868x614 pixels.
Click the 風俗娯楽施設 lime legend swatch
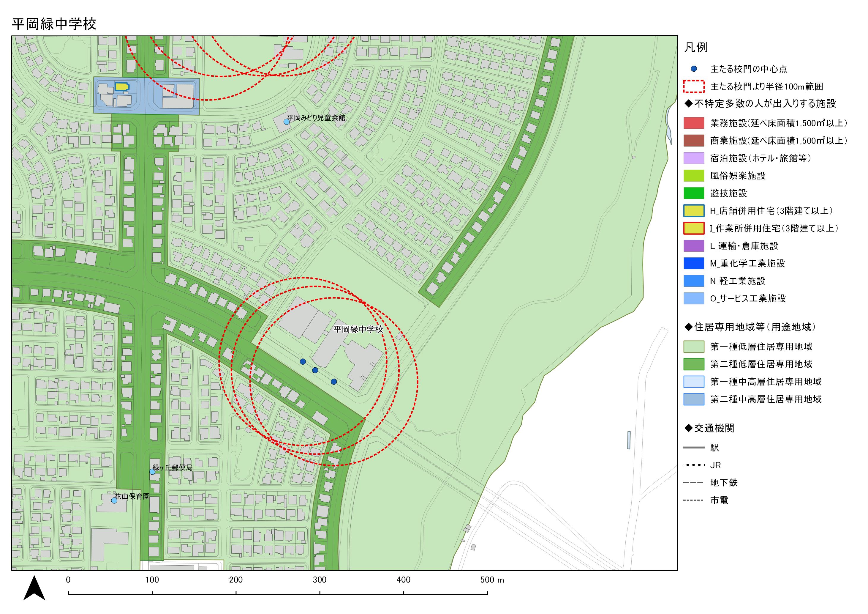pyautogui.click(x=694, y=176)
